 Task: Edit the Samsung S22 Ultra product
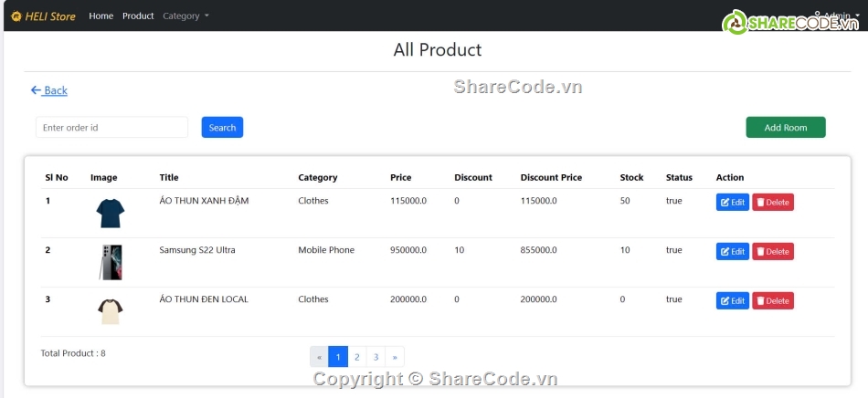(733, 252)
